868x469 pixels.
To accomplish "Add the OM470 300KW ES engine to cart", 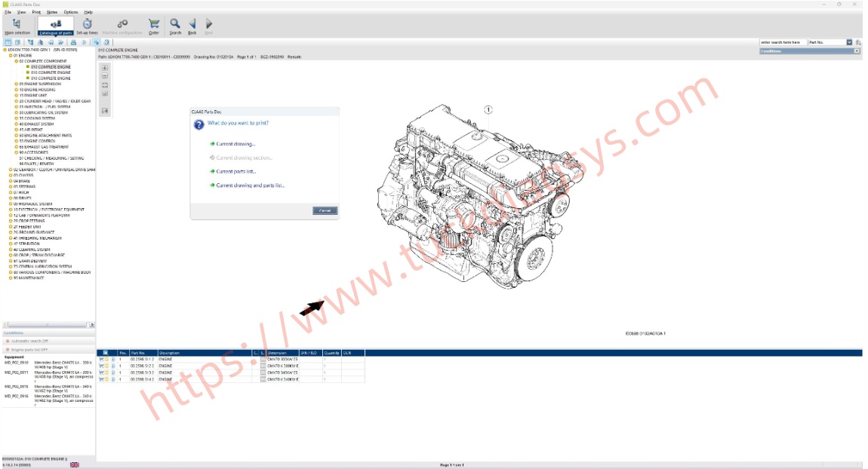I will pyautogui.click(x=101, y=360).
